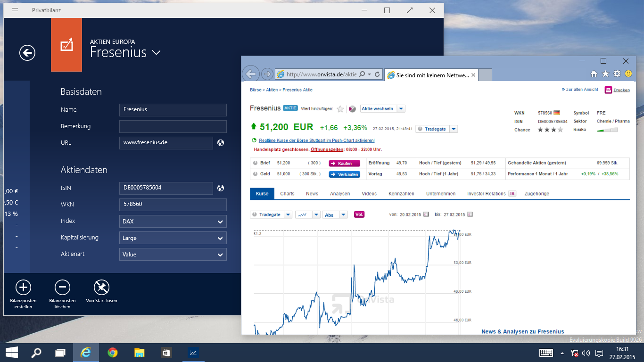644x362 pixels.
Task: Open File Explorer from the taskbar
Action: click(x=139, y=352)
